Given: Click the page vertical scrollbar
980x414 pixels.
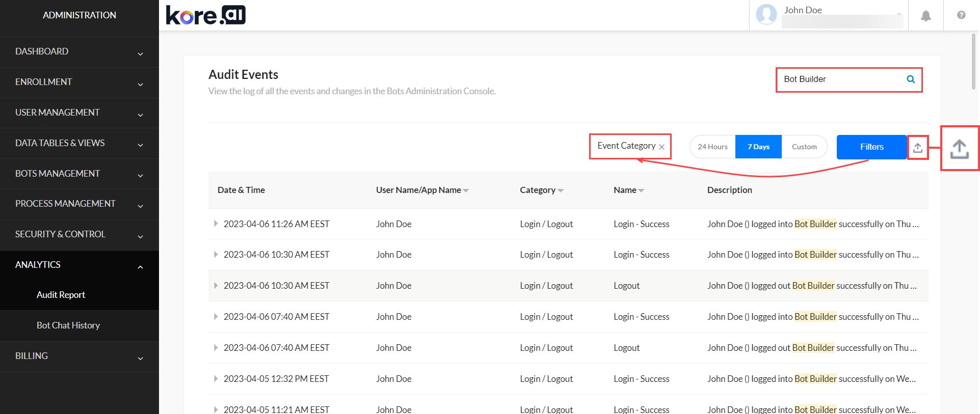Looking at the screenshot, I should 973,61.
